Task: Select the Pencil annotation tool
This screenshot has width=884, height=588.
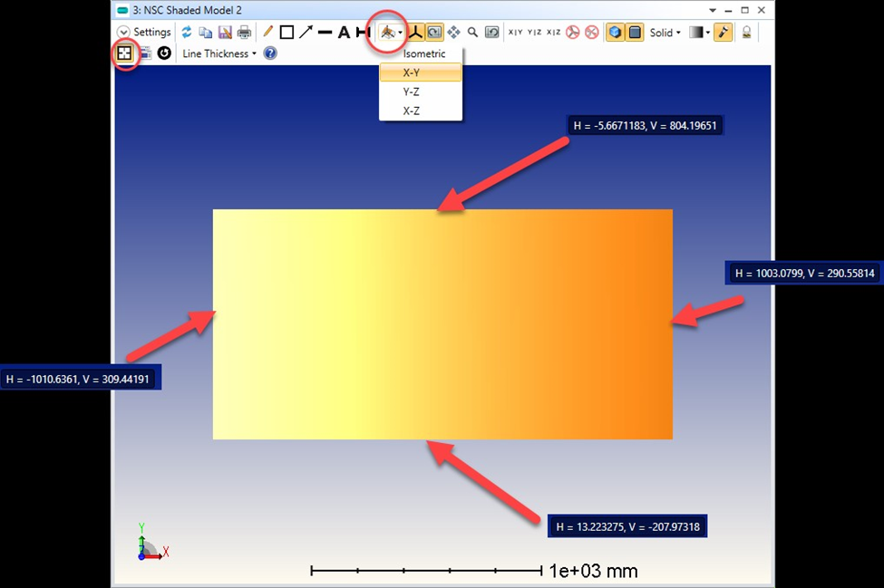Action: tap(268, 32)
